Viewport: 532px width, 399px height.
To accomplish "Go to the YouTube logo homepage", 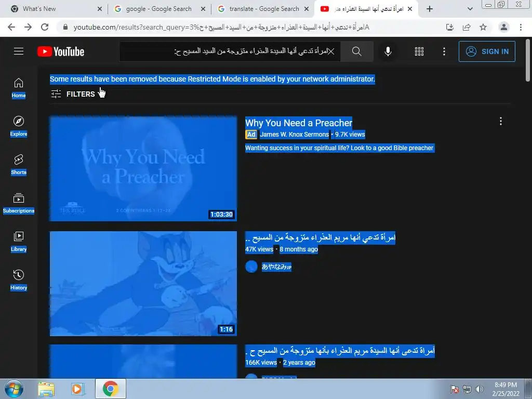I will pos(61,51).
